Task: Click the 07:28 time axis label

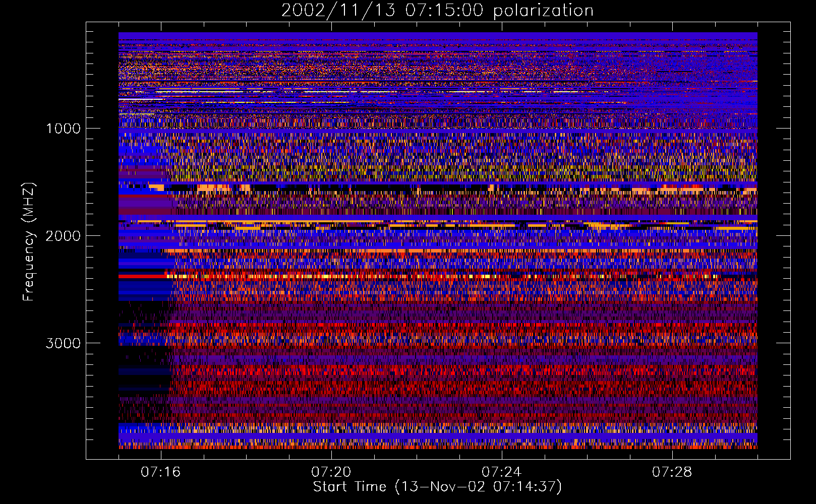Action: click(672, 472)
